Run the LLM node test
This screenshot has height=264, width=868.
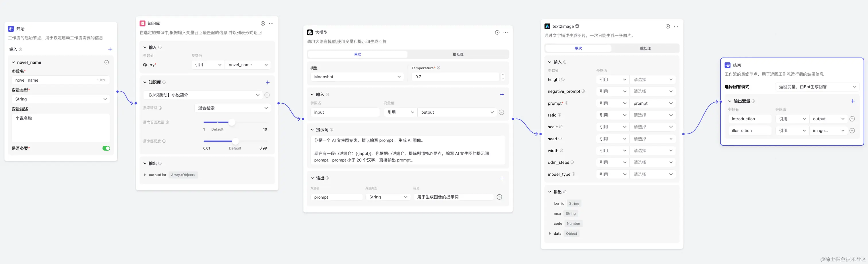[497, 32]
